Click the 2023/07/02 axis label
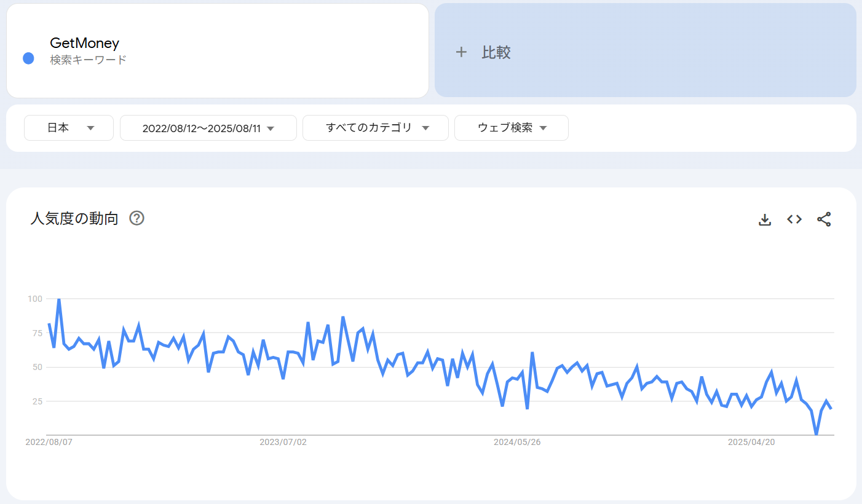This screenshot has width=862, height=504. pyautogui.click(x=283, y=442)
